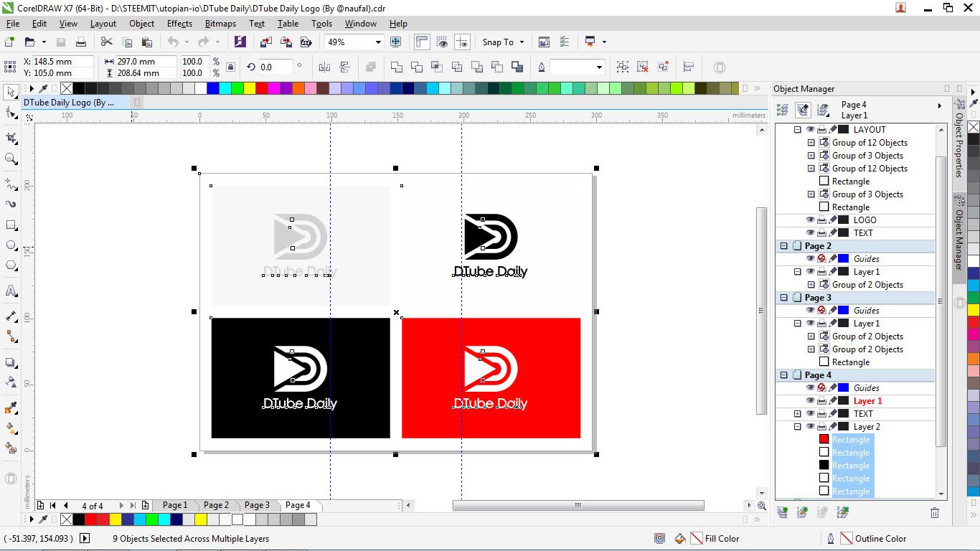
Task: Toggle the Lock ratio padlock
Action: (230, 67)
